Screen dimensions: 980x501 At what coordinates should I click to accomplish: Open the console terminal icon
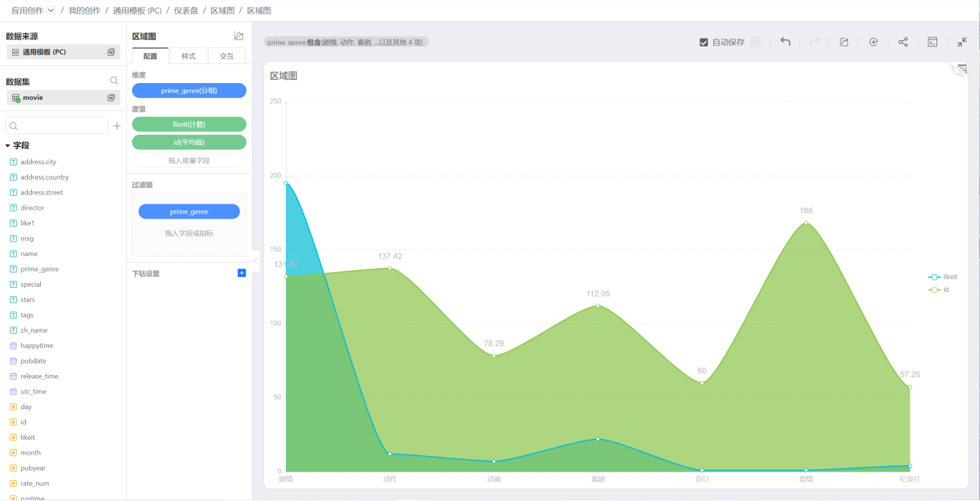click(x=932, y=42)
